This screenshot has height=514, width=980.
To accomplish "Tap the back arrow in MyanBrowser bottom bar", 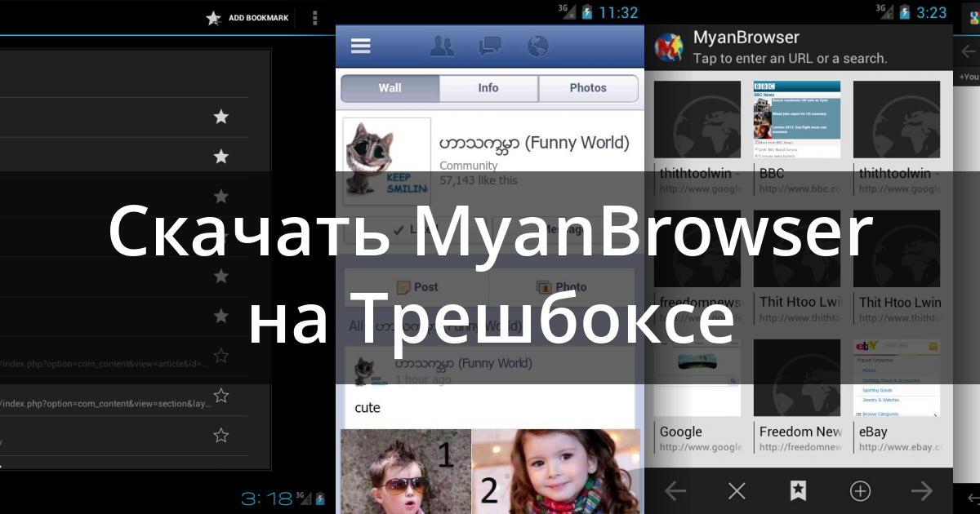I will tap(675, 490).
